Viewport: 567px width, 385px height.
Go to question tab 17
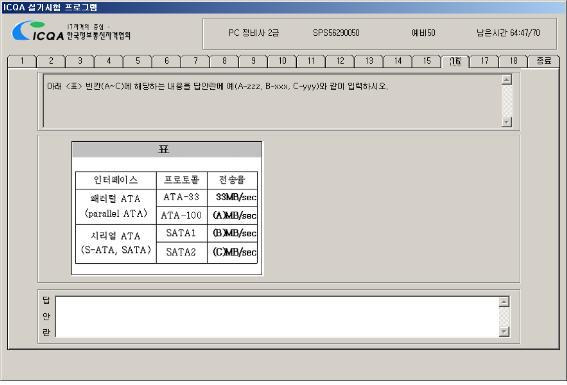(485, 61)
